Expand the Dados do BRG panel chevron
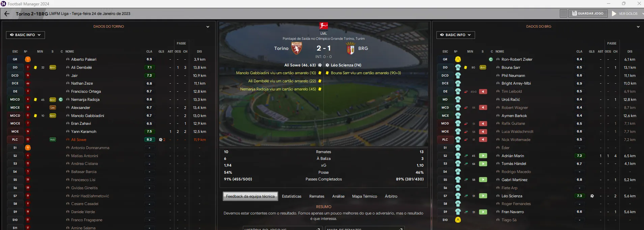The width and height of the screenshot is (644, 230). [638, 27]
